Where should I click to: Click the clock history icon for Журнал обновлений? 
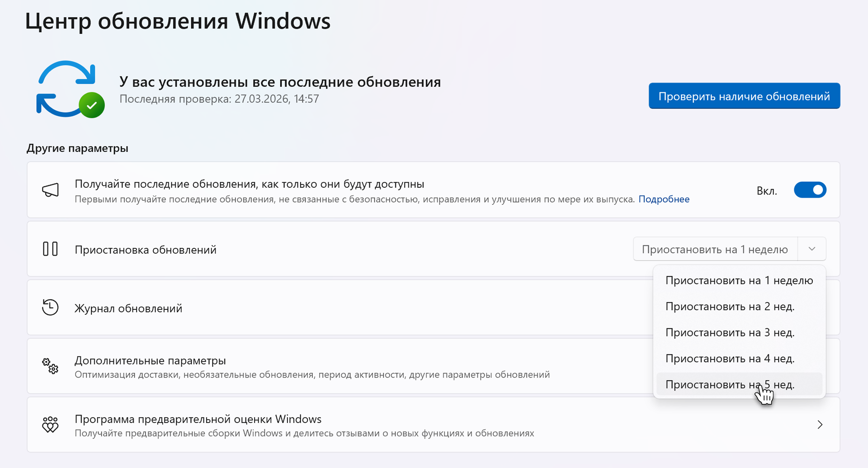(x=50, y=307)
